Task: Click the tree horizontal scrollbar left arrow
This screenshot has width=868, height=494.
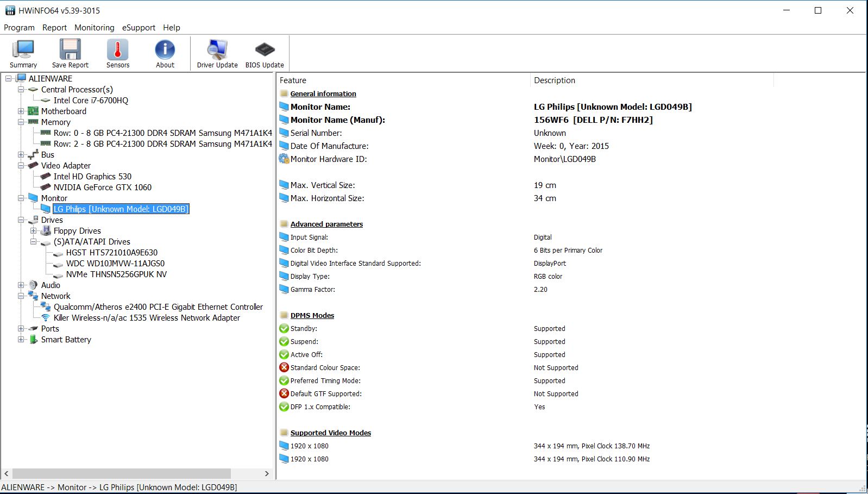Action: tap(7, 473)
